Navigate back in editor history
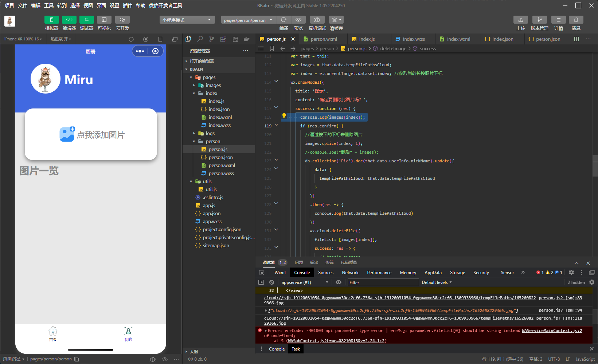 [x=282, y=48]
